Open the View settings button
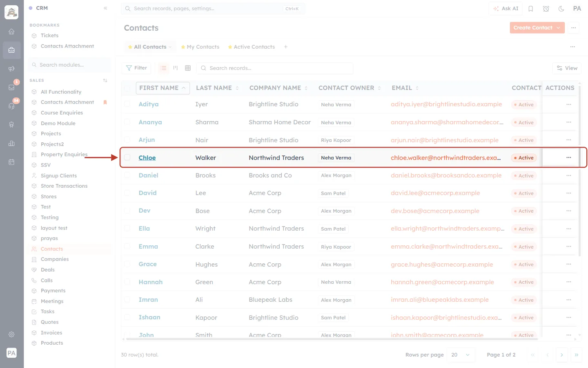 pyautogui.click(x=567, y=68)
